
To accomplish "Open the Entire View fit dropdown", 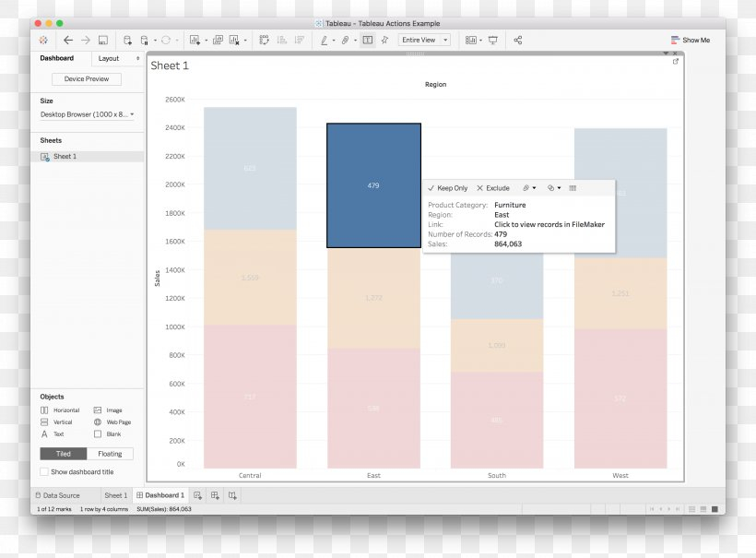I will tap(424, 40).
